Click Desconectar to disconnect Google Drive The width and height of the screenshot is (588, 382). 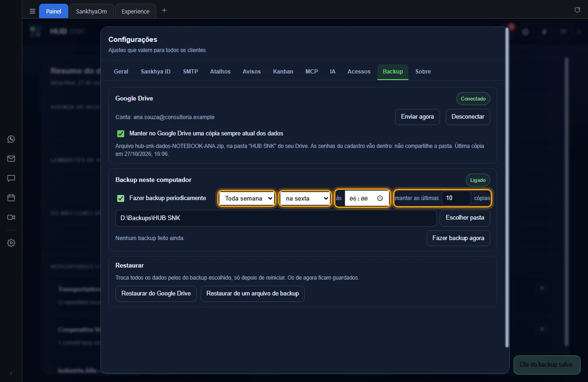(468, 117)
